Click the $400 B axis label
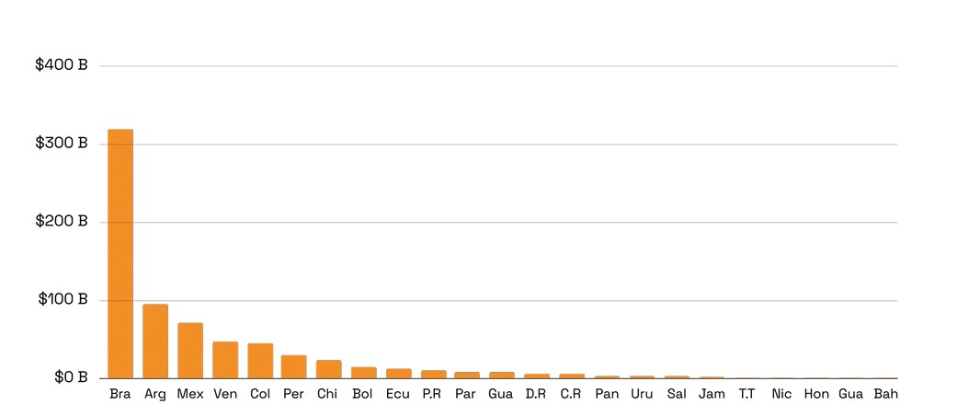This screenshot has width=980, height=416. tap(62, 66)
